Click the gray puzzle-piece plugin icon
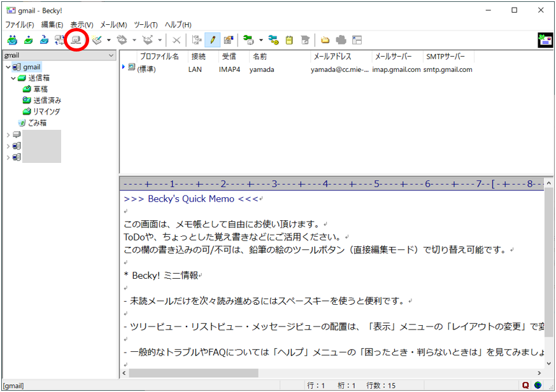Screen dimensions: 556x392 (x=341, y=40)
